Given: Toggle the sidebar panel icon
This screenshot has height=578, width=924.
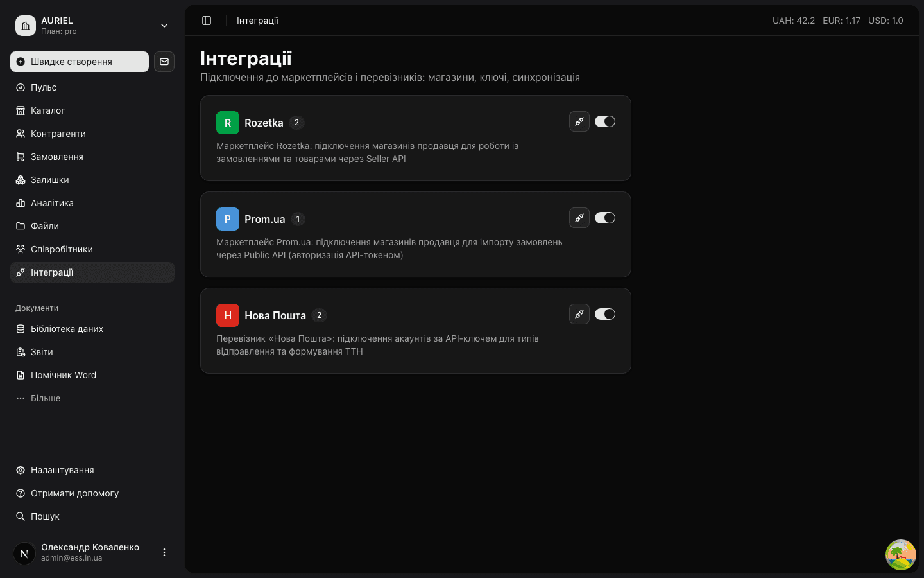Looking at the screenshot, I should pos(207,21).
